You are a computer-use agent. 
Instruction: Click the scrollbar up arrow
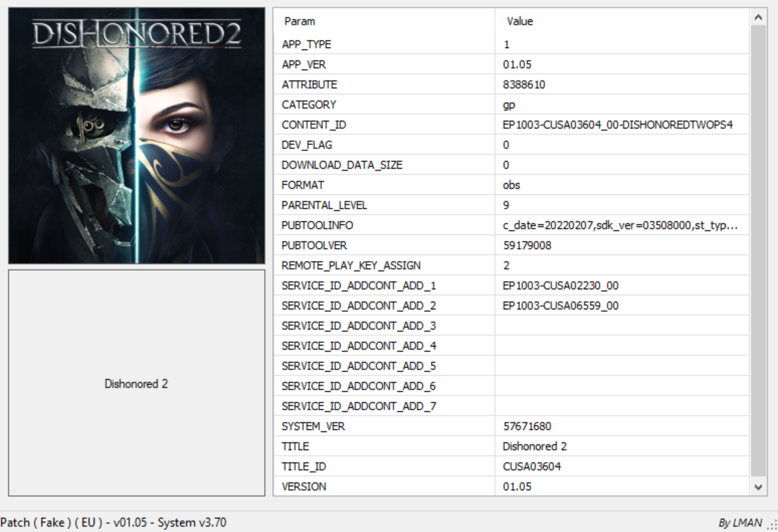pos(758,17)
